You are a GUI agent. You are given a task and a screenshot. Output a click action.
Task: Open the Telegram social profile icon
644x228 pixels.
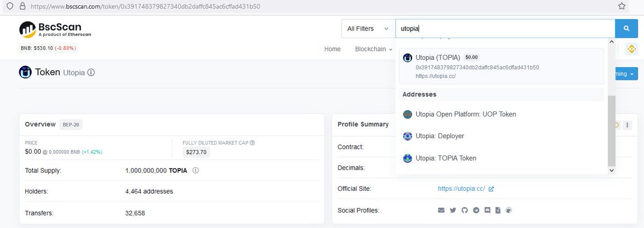point(476,210)
